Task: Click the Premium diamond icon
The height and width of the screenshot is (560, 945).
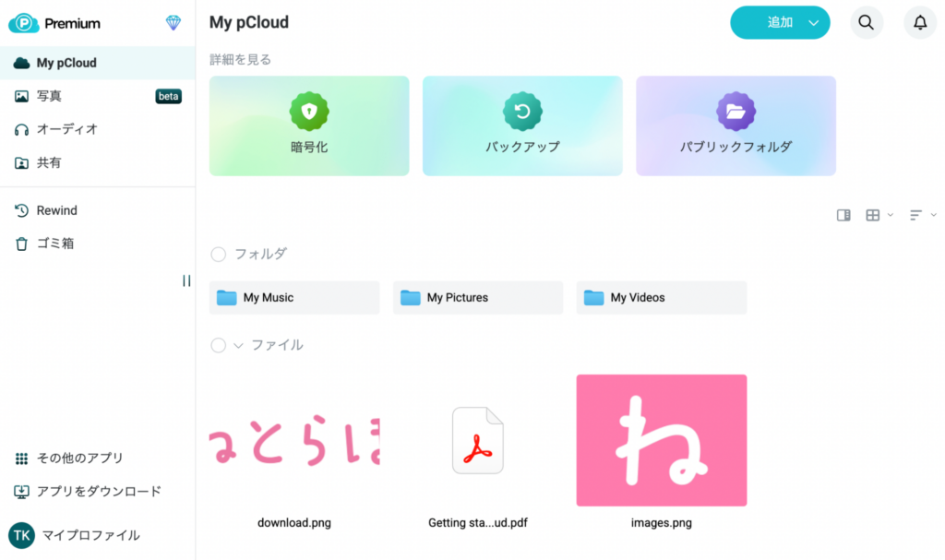Action: tap(173, 23)
